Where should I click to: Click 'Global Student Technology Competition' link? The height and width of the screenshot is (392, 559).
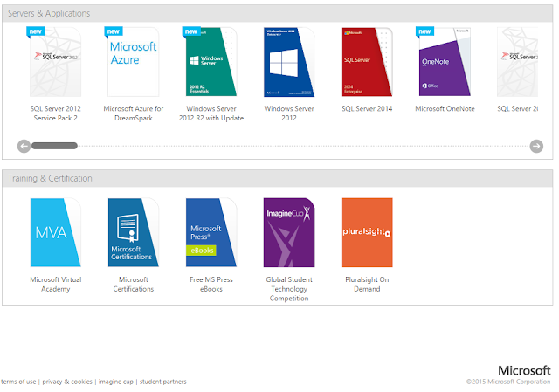click(x=289, y=289)
